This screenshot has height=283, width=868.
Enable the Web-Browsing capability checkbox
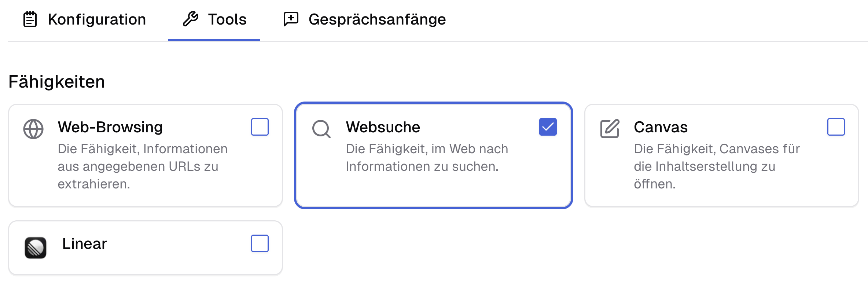(x=260, y=126)
